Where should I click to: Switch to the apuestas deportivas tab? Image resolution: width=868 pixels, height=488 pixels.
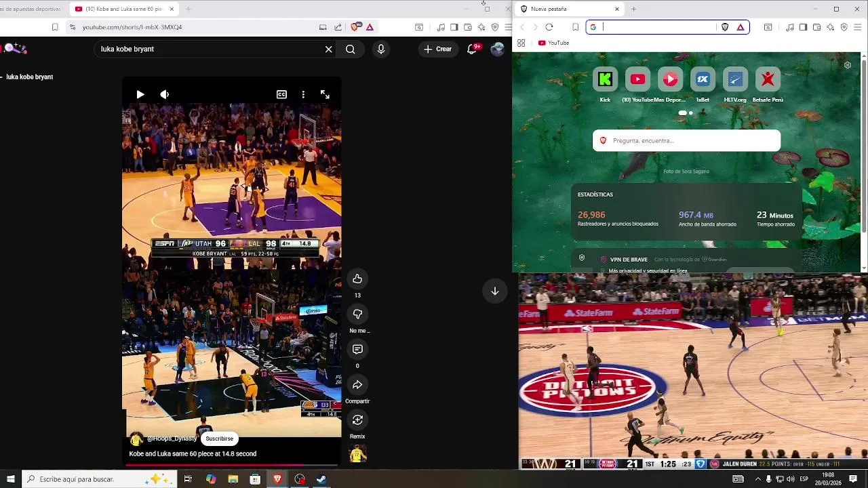[31, 9]
